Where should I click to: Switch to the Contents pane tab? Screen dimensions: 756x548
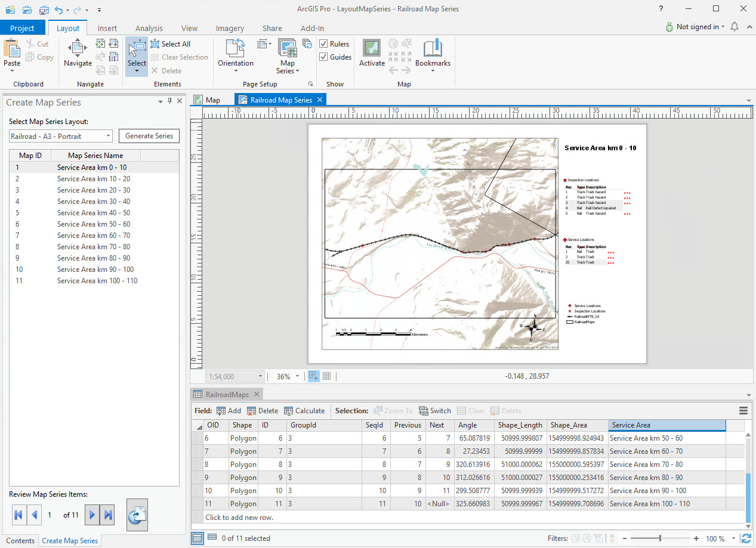(20, 541)
